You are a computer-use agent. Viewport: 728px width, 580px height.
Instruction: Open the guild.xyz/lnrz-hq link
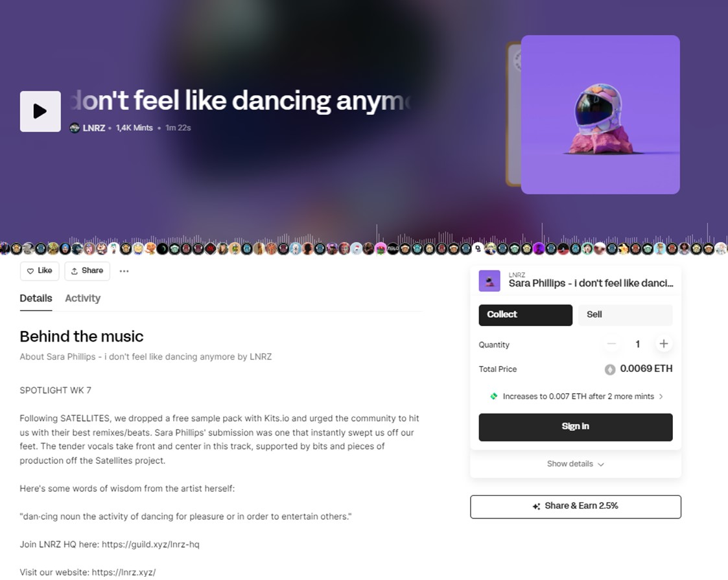click(x=150, y=544)
